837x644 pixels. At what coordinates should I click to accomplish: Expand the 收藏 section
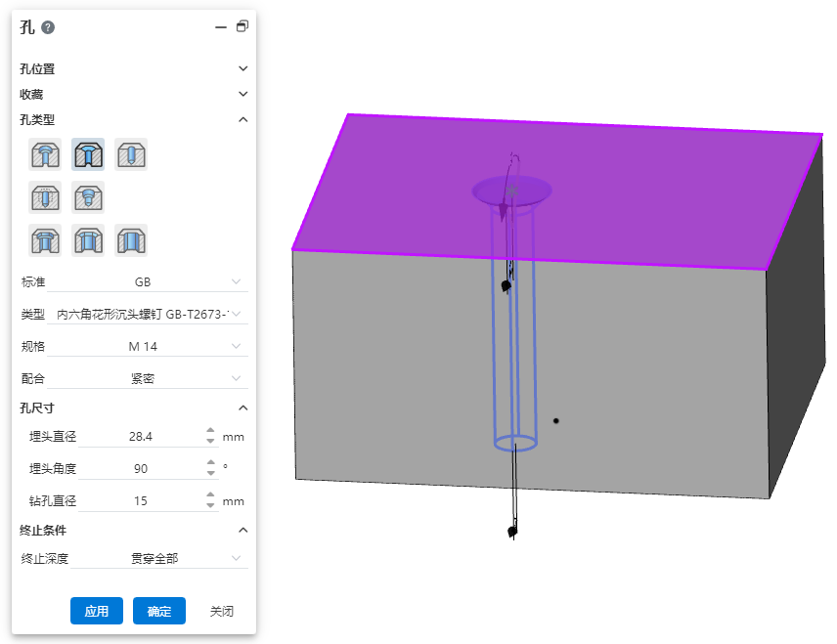coord(242,94)
